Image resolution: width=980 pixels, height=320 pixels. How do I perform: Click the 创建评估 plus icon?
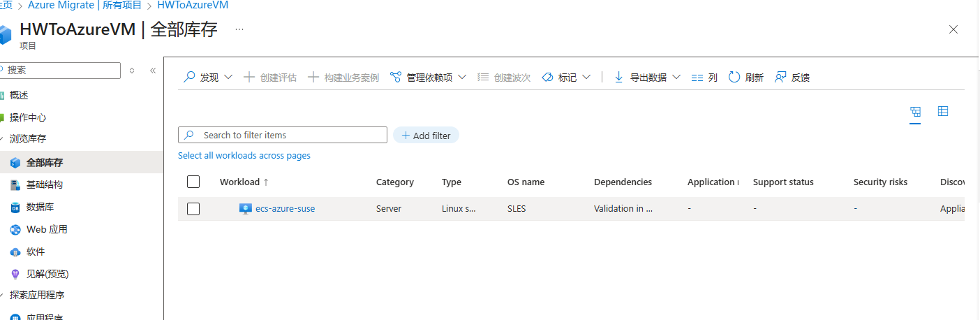point(249,78)
